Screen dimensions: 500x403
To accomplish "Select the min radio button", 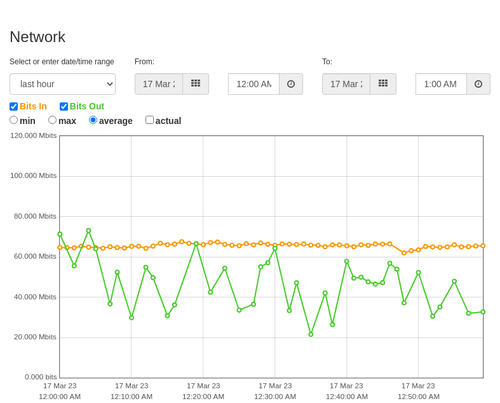I will pyautogui.click(x=13, y=120).
